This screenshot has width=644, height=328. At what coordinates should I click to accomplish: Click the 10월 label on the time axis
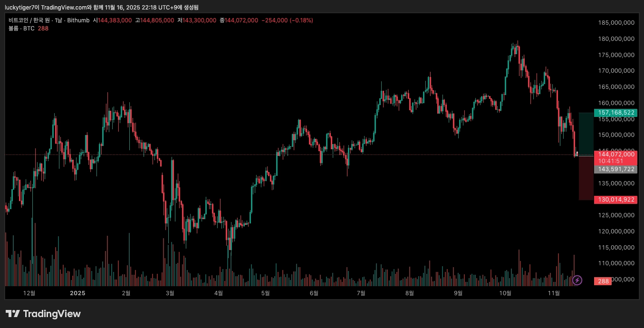[x=506, y=293]
